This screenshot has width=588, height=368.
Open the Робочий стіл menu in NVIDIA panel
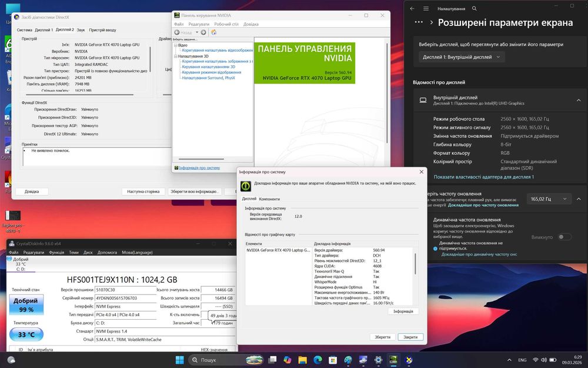226,24
